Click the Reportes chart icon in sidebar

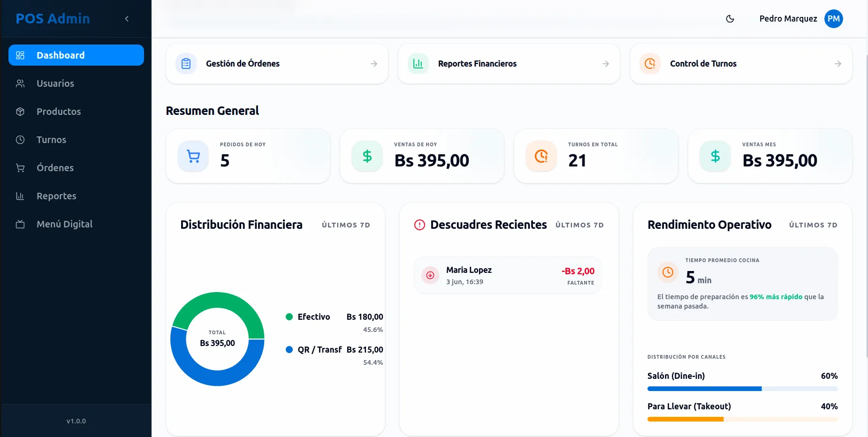(20, 196)
